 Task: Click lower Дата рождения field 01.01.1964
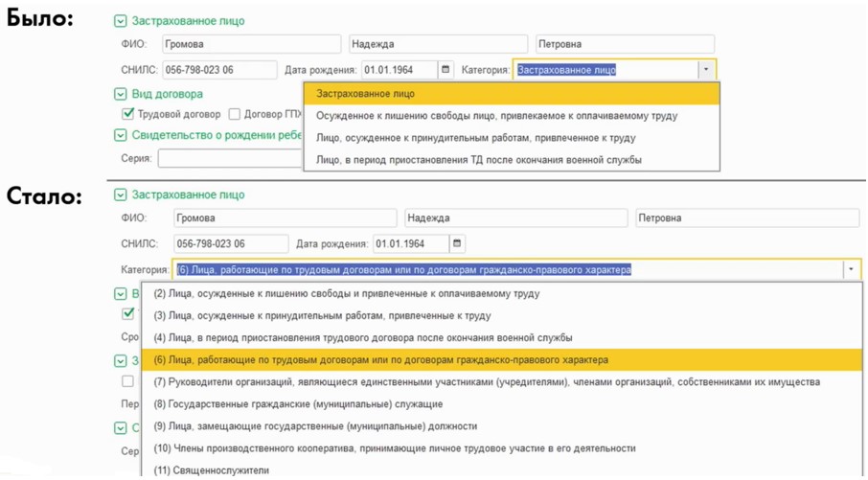pyautogui.click(x=411, y=243)
